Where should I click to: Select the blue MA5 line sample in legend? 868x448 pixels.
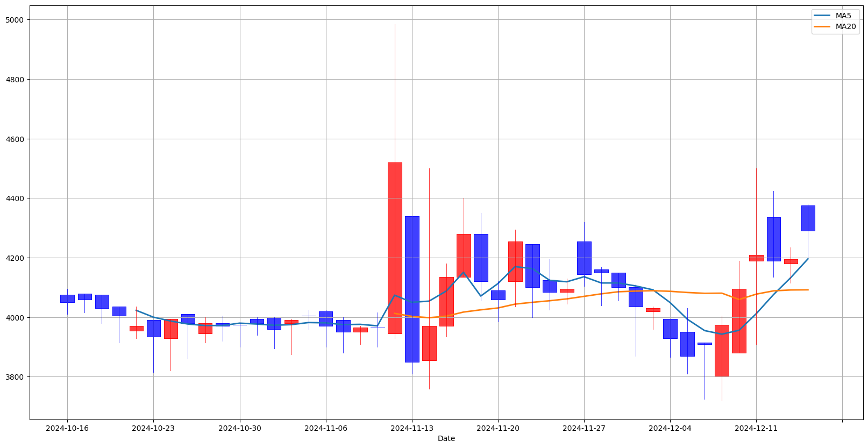point(823,16)
